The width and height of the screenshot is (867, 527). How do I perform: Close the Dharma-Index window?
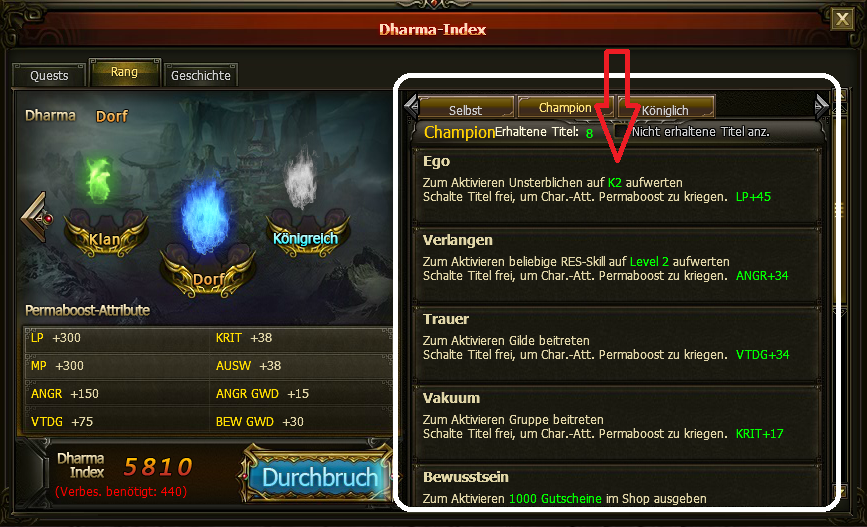pos(842,19)
